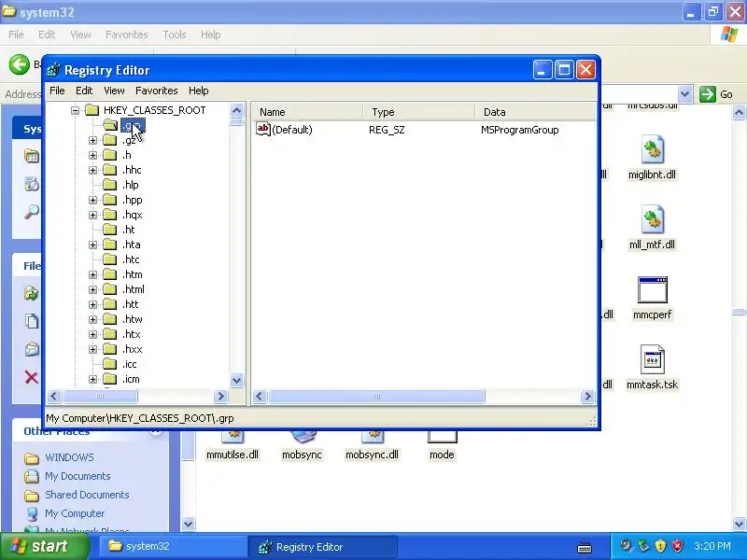
Task: Select mmcperf file icon
Action: point(652,289)
